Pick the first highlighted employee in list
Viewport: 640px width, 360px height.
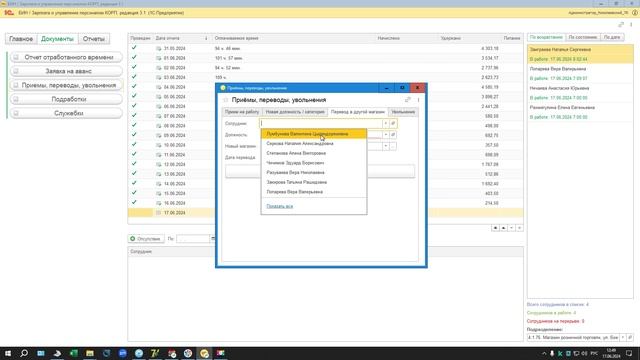pyautogui.click(x=313, y=134)
